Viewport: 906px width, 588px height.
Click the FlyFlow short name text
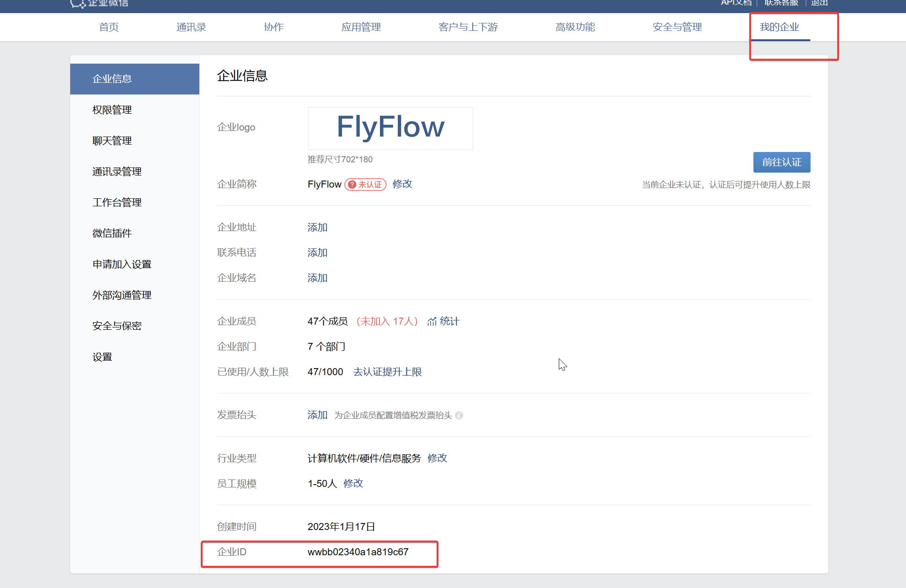click(324, 184)
